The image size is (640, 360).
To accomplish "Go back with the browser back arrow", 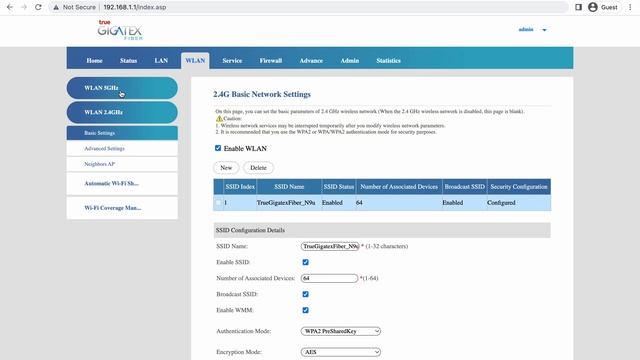I will (10, 7).
